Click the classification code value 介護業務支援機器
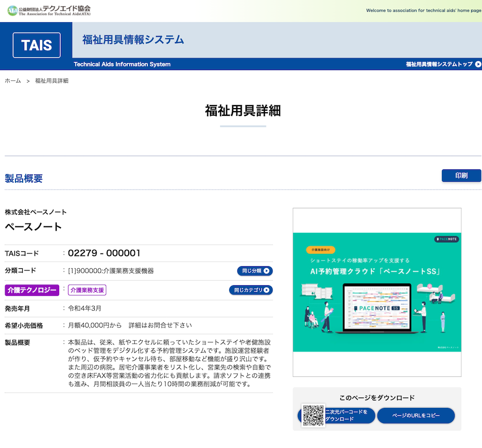This screenshot has width=482, height=448. pyautogui.click(x=111, y=271)
